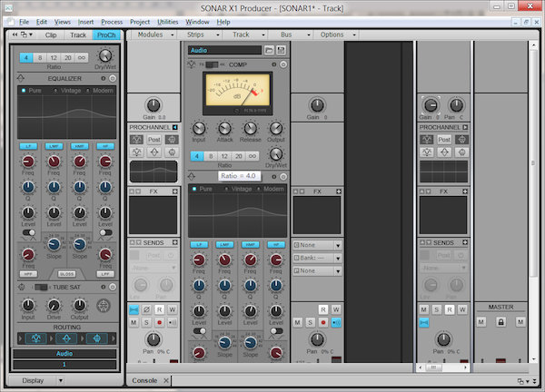Click the compressor Attack knob
545x392 pixels.
coord(224,129)
